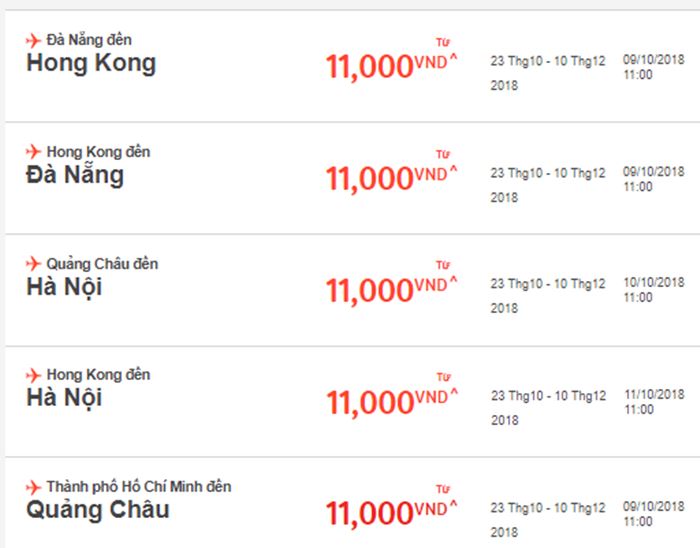Click the 09/10/2018 deadline in the last row

click(x=654, y=514)
